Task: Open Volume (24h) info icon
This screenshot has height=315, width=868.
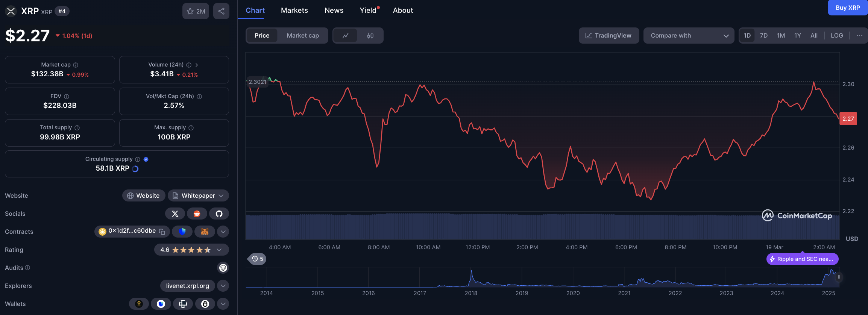Action: [189, 65]
